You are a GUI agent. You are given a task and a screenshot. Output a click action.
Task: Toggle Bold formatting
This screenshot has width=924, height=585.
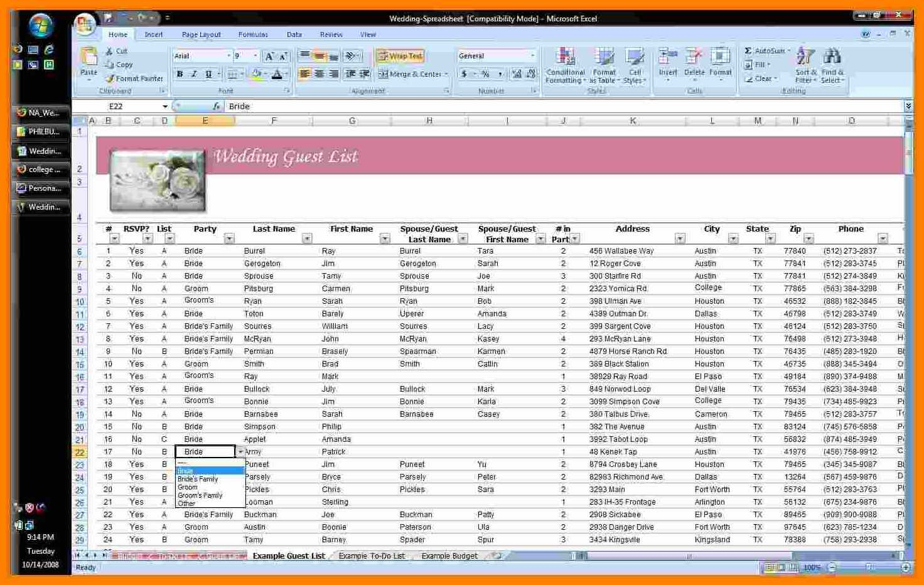180,74
